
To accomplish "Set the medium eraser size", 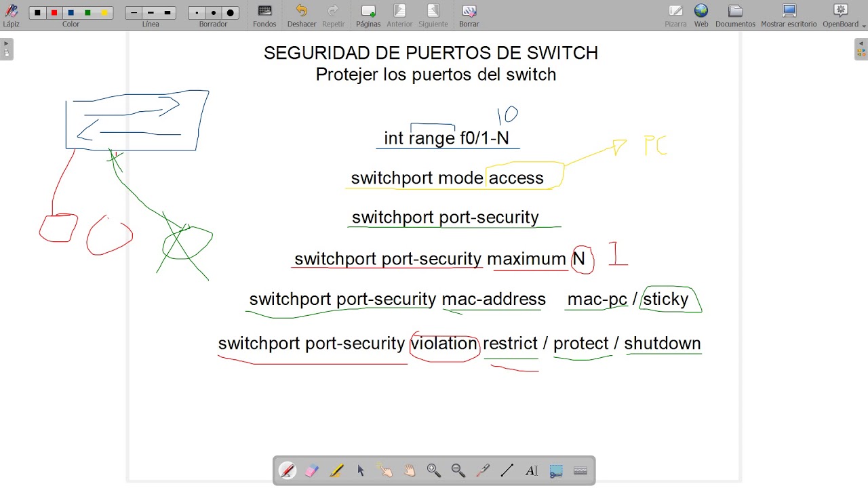I will (214, 13).
